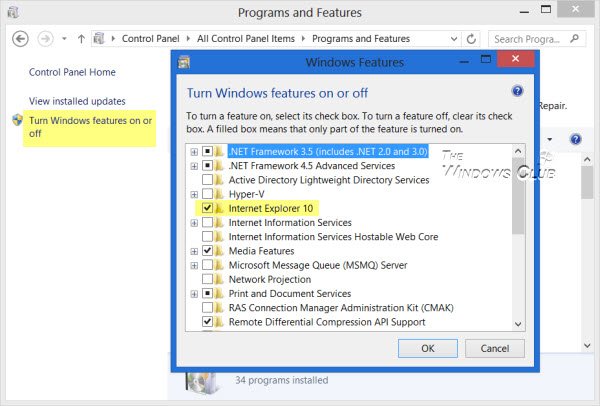Select the Media Features row text
This screenshot has height=406, width=600.
pyautogui.click(x=261, y=251)
